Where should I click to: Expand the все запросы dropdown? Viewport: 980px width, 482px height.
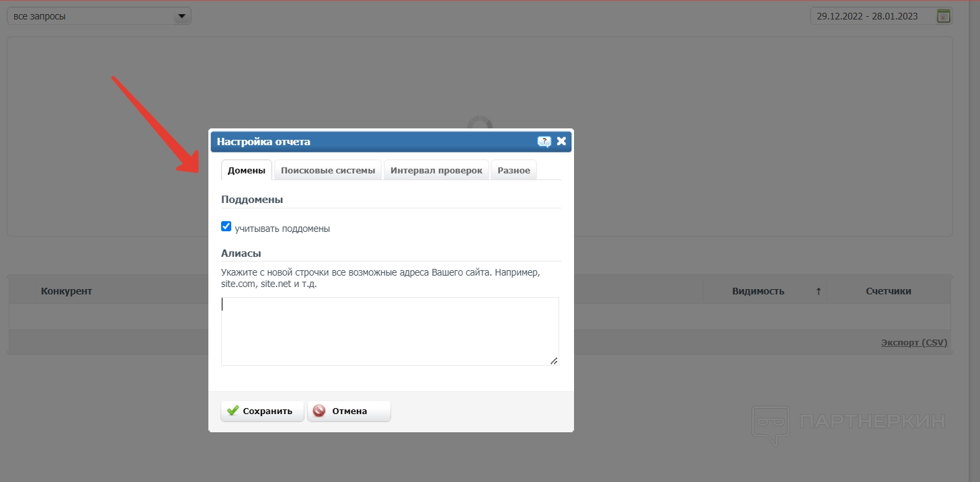pos(99,16)
